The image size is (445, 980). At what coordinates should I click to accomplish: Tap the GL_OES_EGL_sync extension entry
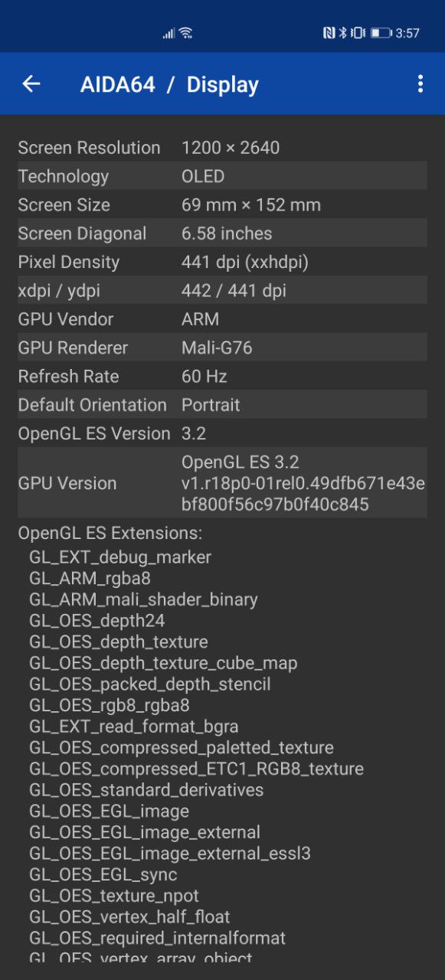(x=103, y=874)
